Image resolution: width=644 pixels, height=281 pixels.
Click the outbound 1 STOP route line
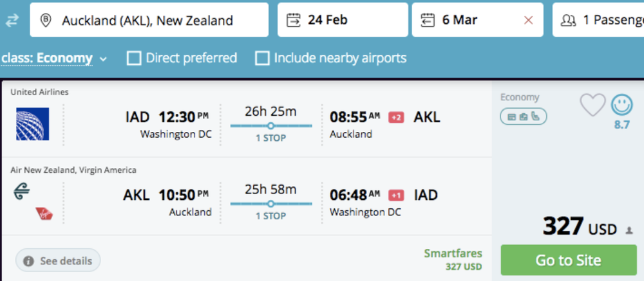(270, 126)
